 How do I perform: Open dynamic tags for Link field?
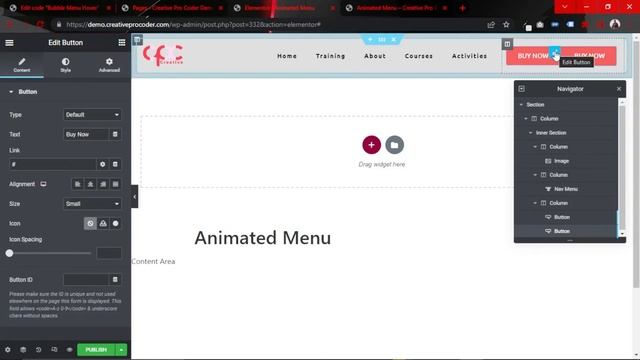coord(115,164)
